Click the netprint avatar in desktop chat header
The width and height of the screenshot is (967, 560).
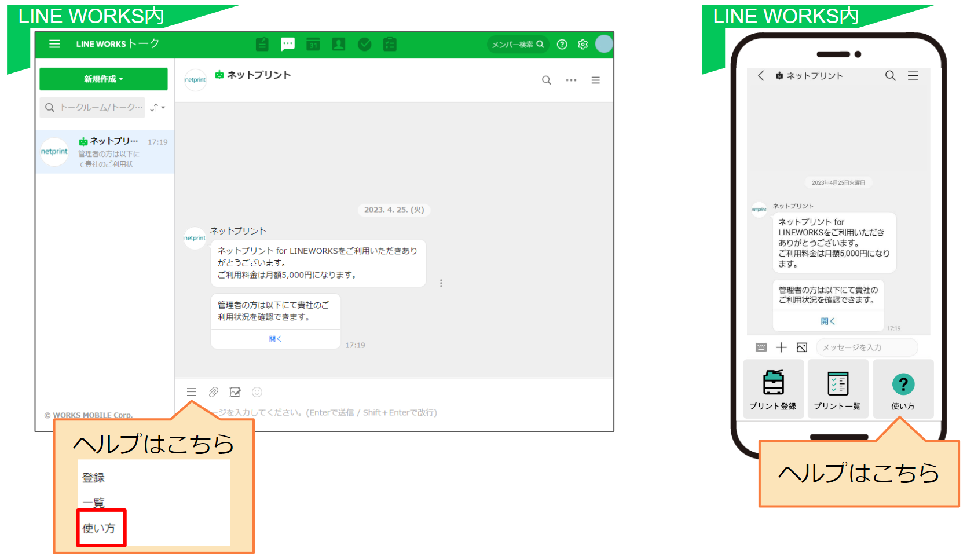pyautogui.click(x=196, y=80)
